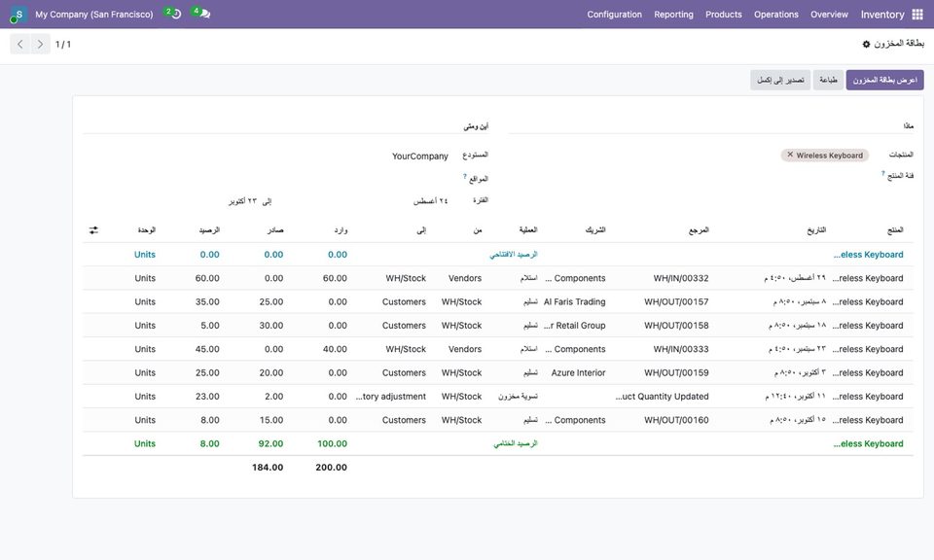Open reference WH/OUT/00160

point(676,420)
